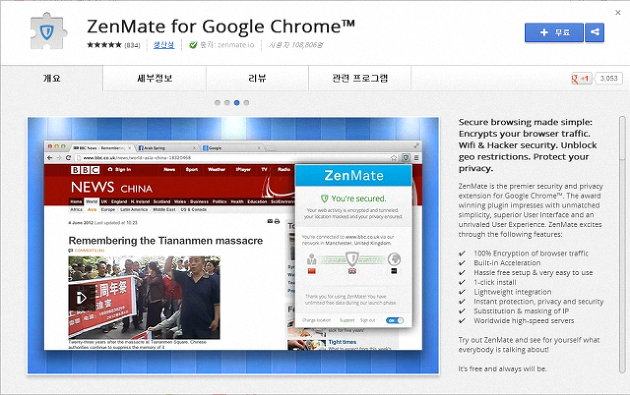
Task: Click the BBC logo in the screenshot
Action: 85,170
